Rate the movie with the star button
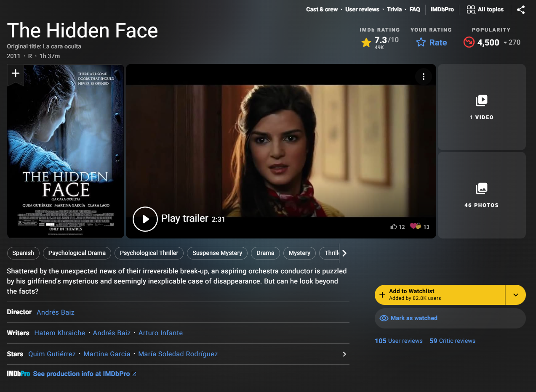This screenshot has height=392, width=536. click(432, 42)
